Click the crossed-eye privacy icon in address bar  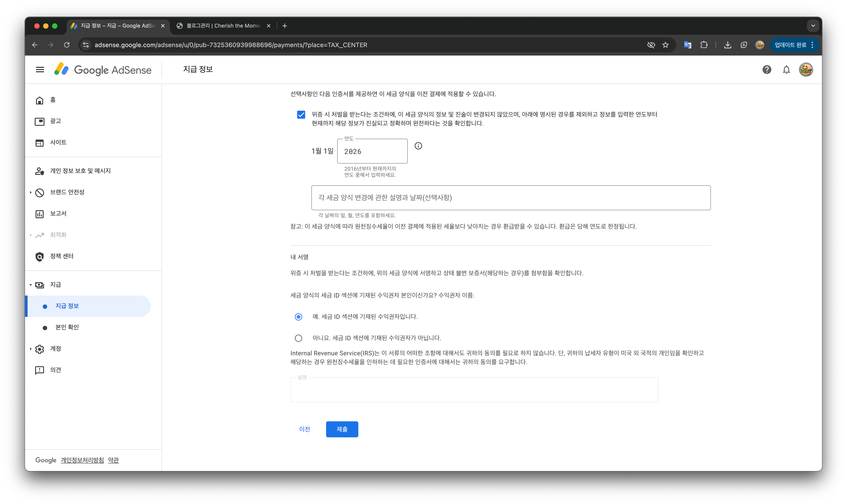click(x=651, y=45)
